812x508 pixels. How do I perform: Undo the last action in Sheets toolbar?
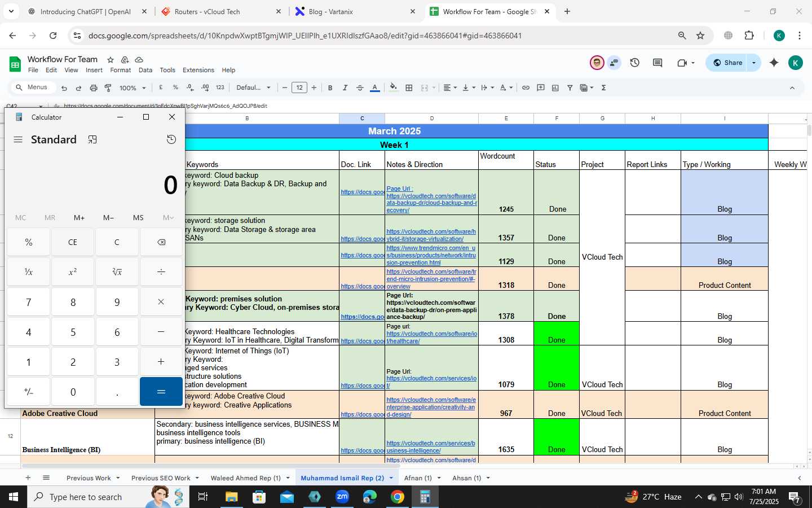(64, 88)
